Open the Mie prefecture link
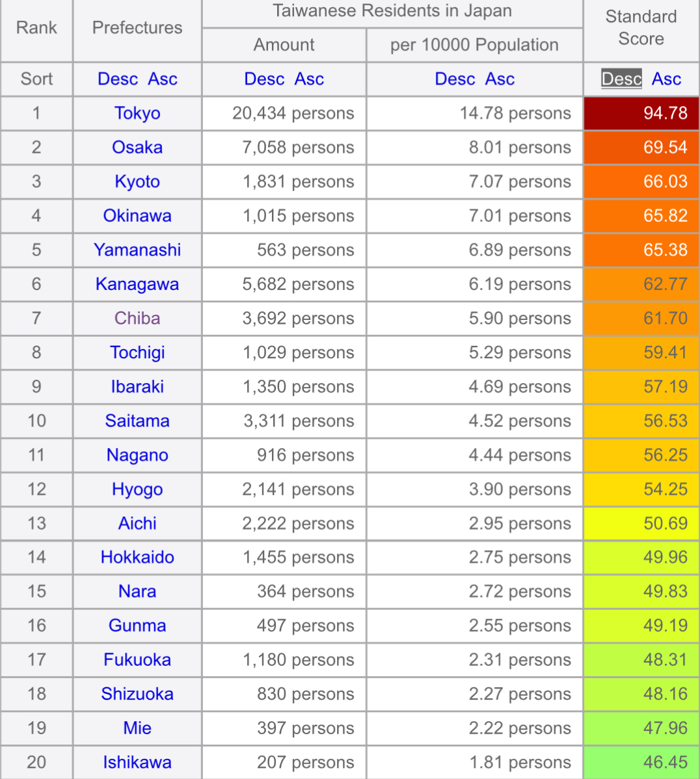Image resolution: width=700 pixels, height=779 pixels. tap(137, 728)
